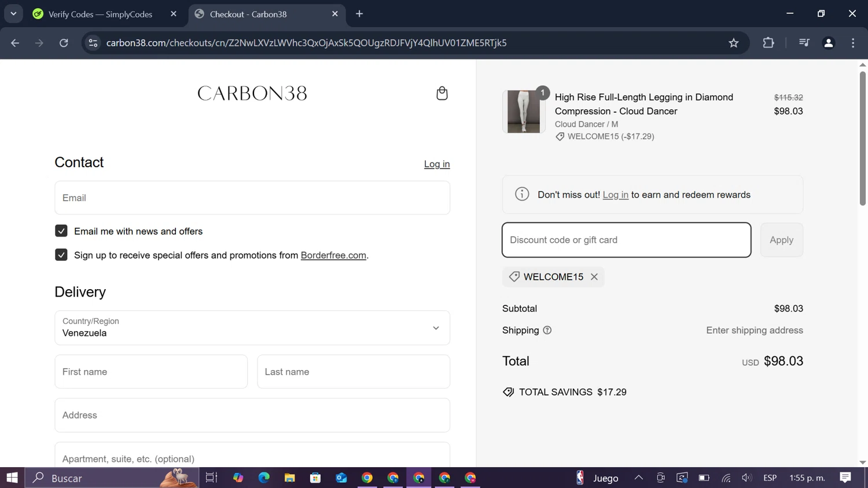Click the info icon beside rewards notice

point(522,194)
